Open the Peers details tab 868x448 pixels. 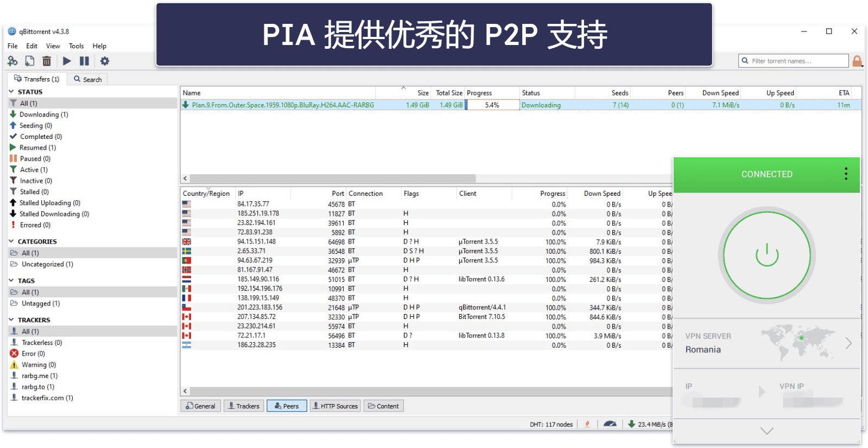pyautogui.click(x=287, y=406)
